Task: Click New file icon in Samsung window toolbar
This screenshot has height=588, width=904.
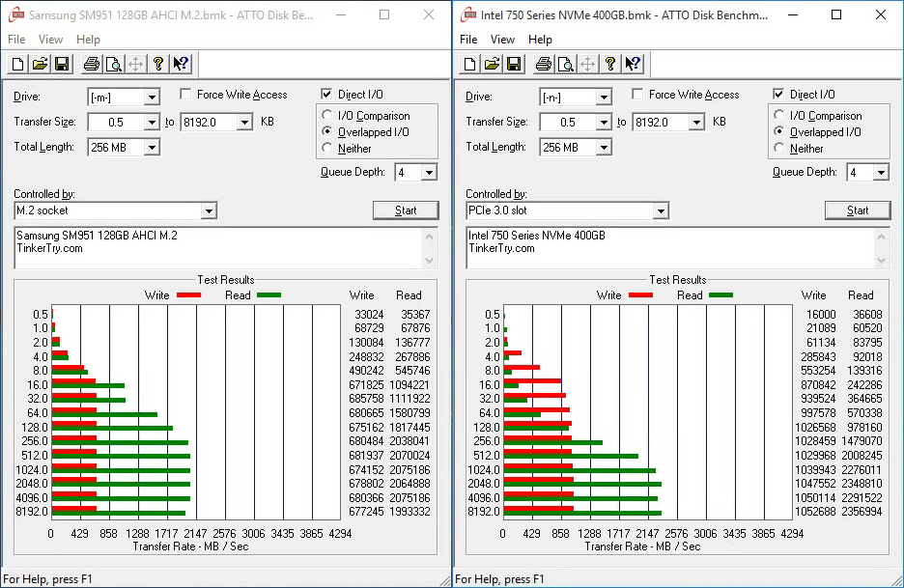Action: [18, 64]
